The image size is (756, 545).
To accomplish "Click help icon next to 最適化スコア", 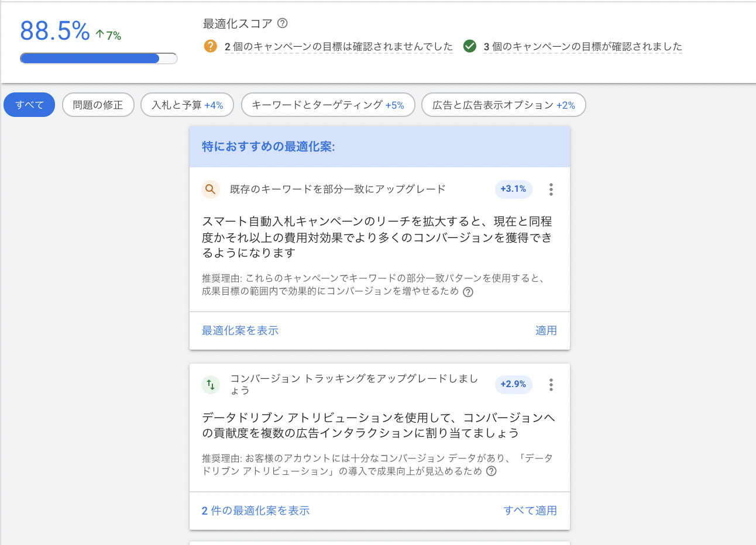I will 283,23.
